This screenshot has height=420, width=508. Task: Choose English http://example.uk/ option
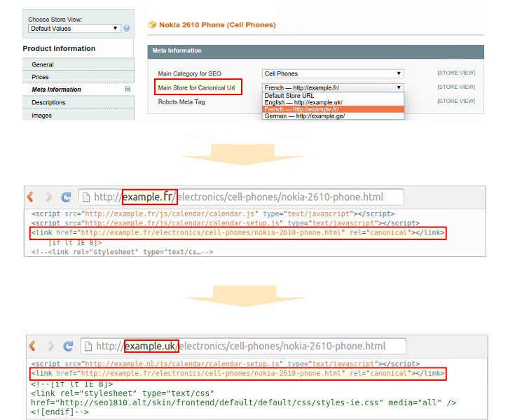333,103
